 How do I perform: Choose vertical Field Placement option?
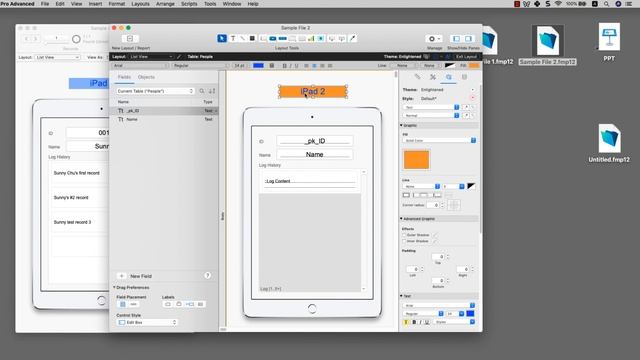pos(122,304)
